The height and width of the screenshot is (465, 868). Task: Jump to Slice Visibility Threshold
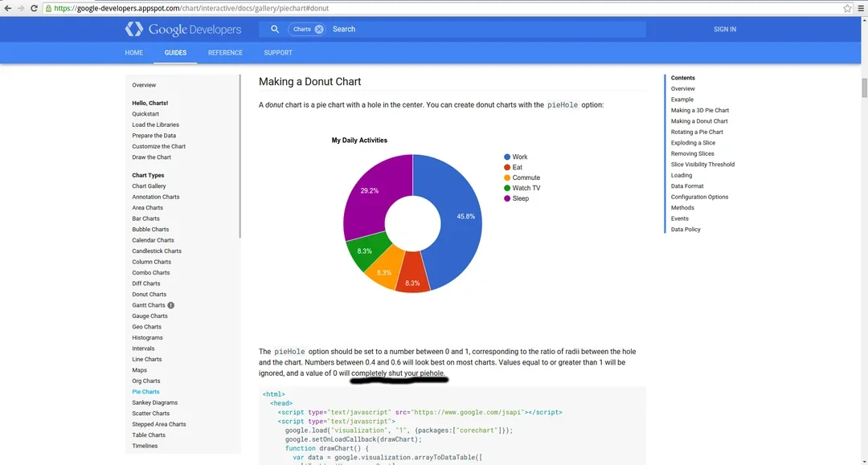pos(703,165)
